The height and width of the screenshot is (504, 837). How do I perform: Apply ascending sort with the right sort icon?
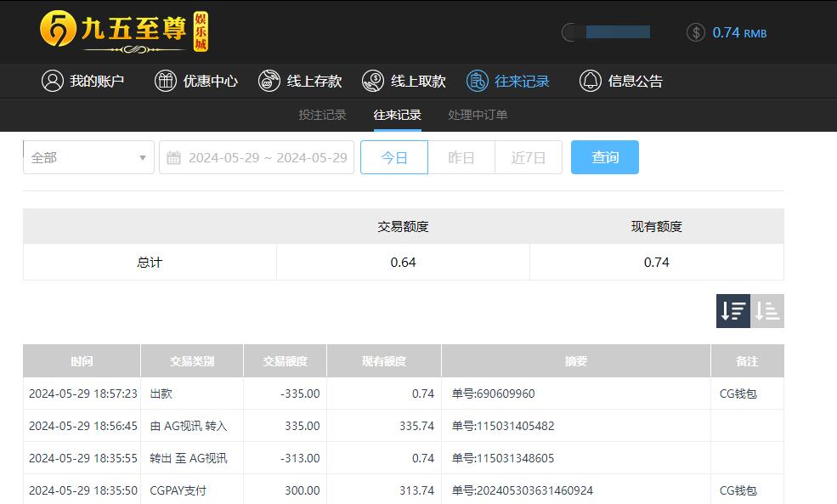pos(766,311)
